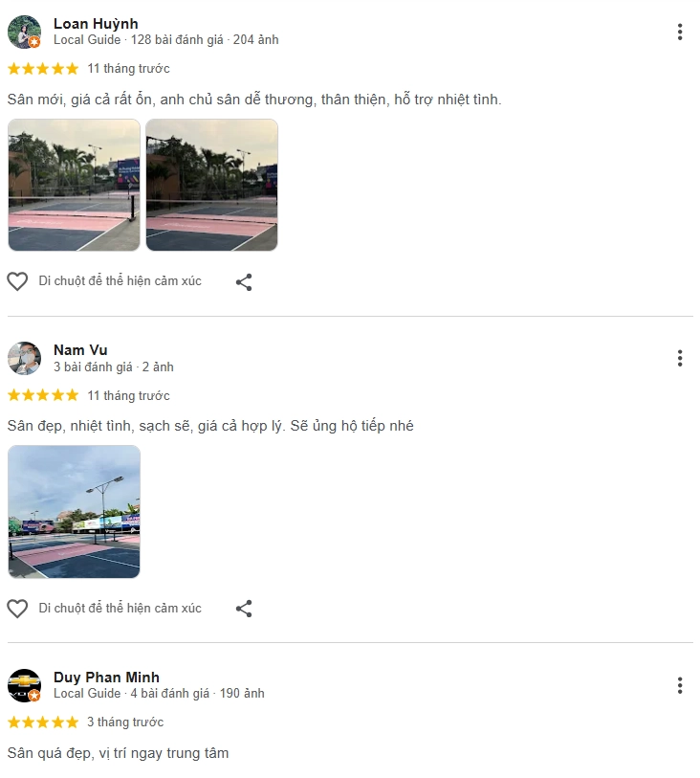Screen dimensions: 700x778
Task: Like Nam Vu's review with heart icon
Action: click(x=17, y=609)
